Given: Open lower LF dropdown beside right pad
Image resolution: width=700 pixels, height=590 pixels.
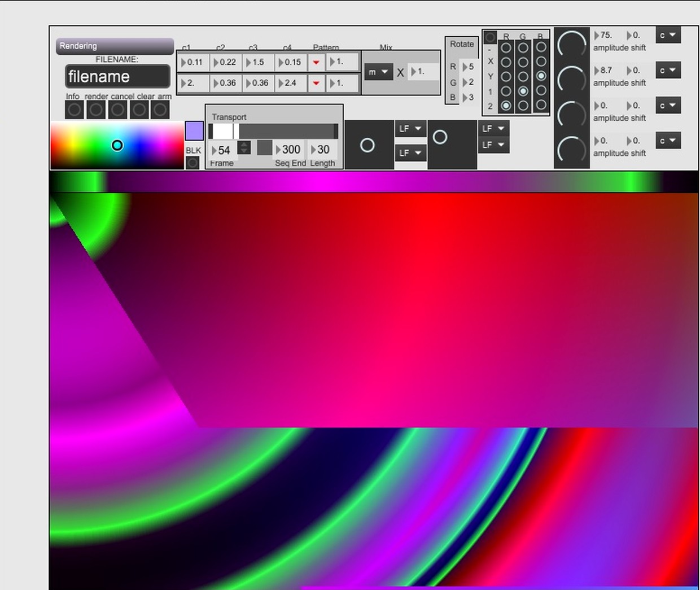Looking at the screenshot, I should (x=493, y=145).
